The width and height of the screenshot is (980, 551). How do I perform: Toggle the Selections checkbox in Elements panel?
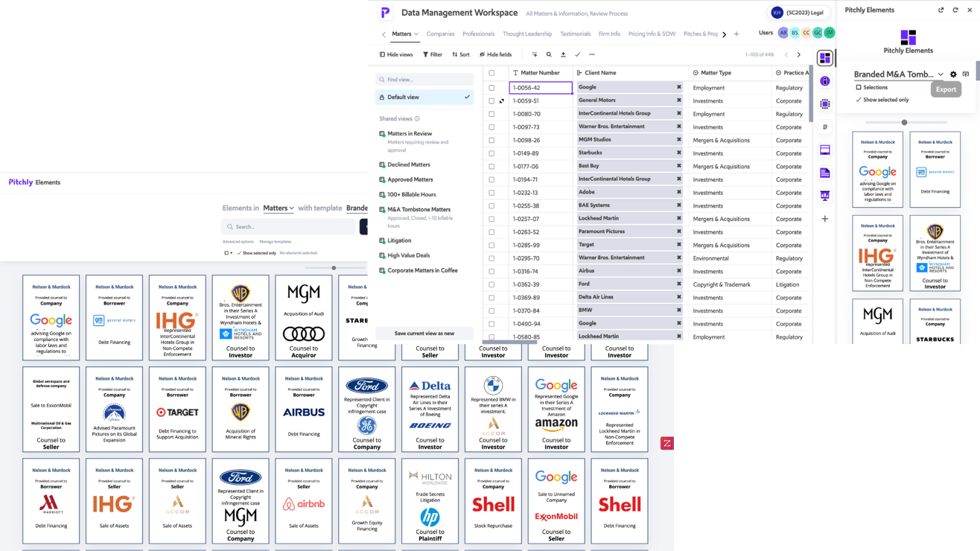pyautogui.click(x=859, y=87)
